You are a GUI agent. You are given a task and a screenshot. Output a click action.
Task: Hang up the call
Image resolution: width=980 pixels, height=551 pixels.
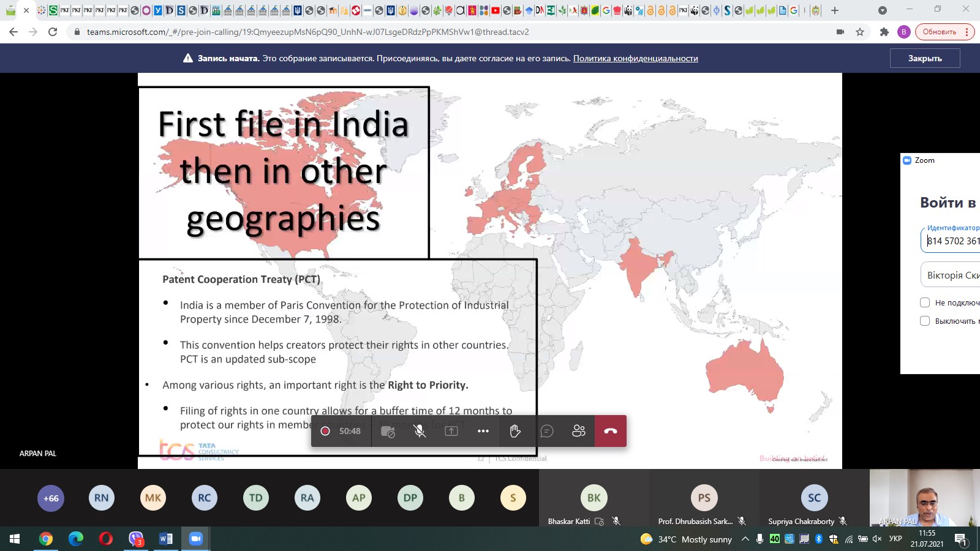[x=611, y=431]
